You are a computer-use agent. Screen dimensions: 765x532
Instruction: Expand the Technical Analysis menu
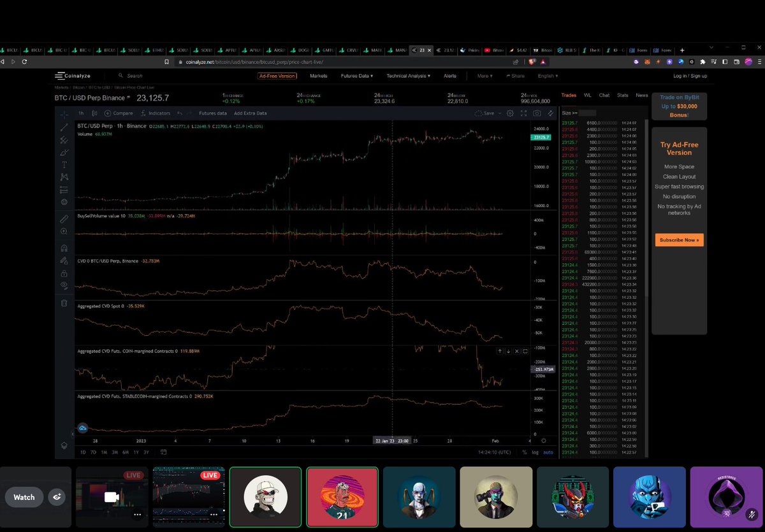click(x=408, y=76)
